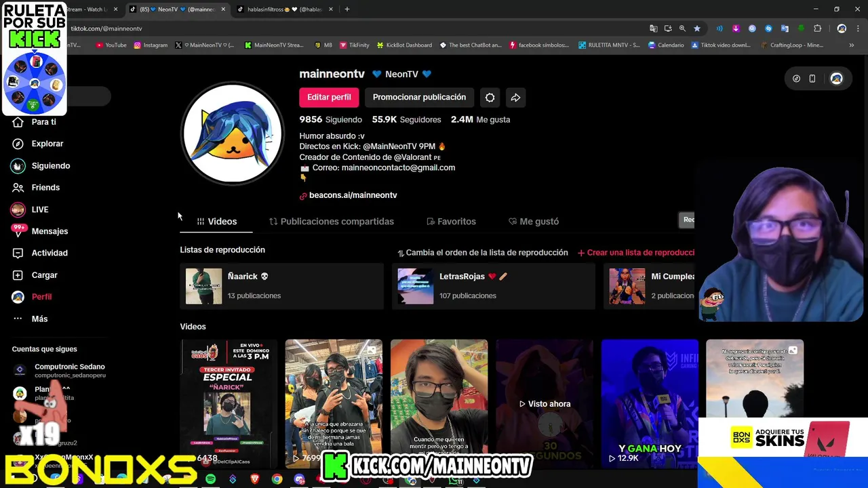Open the Explorar compass item
Viewport: 868px width, 488px height.
click(x=38, y=144)
